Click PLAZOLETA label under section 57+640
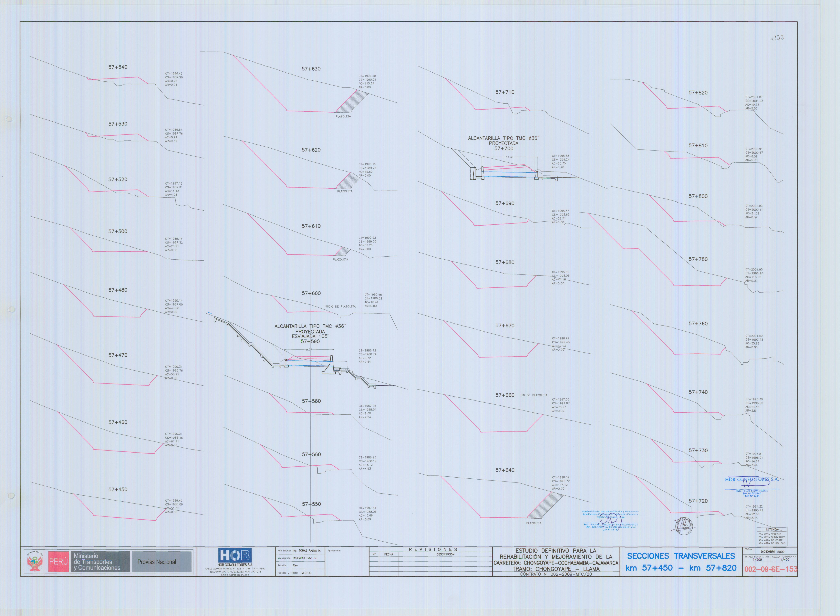Viewport: 840px width, 616px height. point(534,523)
